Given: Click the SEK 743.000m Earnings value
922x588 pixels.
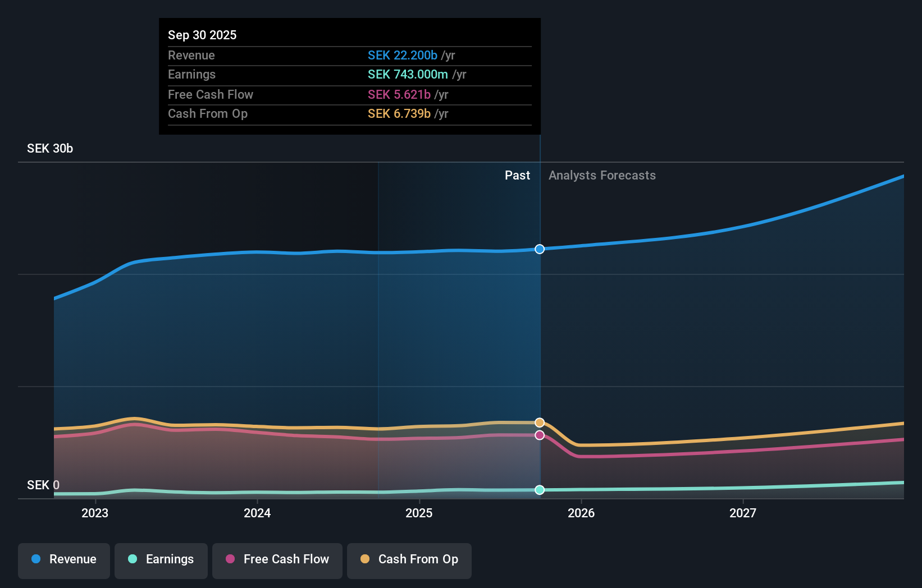Looking at the screenshot, I should [408, 74].
